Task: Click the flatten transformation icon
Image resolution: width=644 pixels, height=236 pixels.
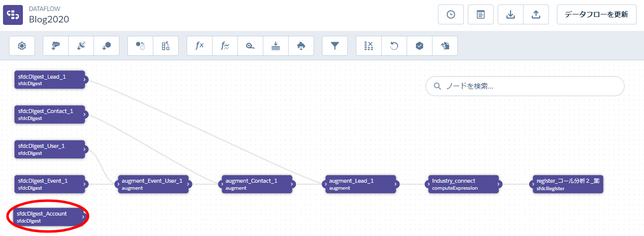Action: (x=276, y=46)
